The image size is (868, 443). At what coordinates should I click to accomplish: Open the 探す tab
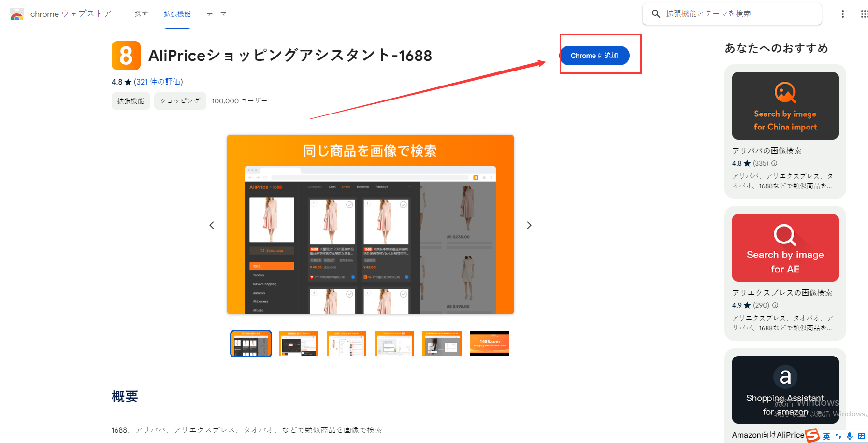[141, 14]
